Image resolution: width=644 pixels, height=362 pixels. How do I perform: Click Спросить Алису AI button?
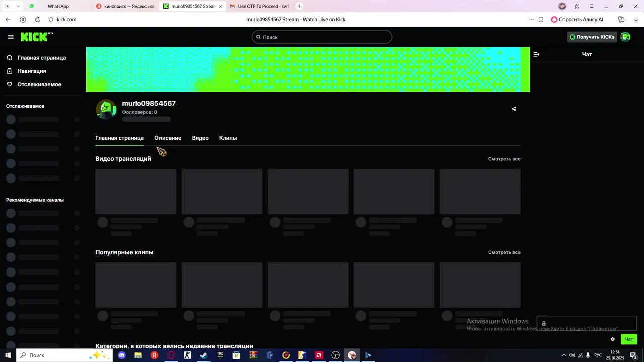pyautogui.click(x=577, y=19)
